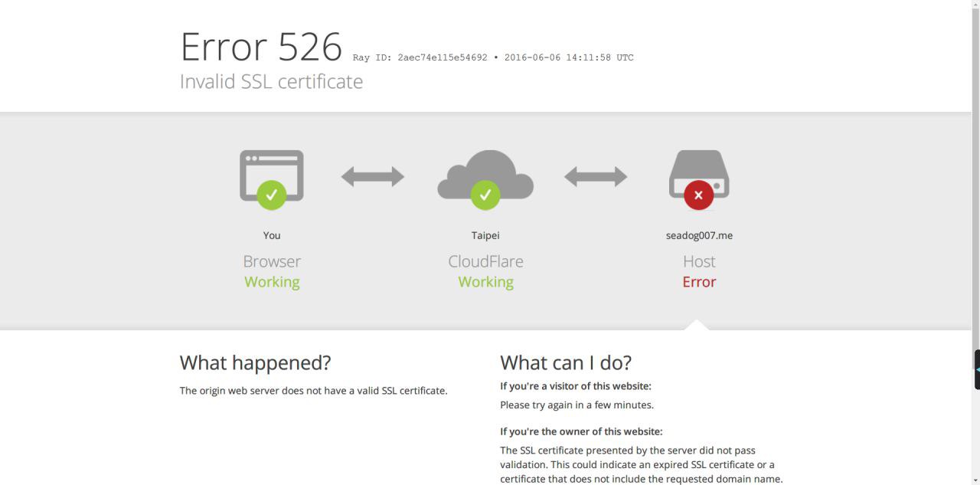Click the seadog007.me hostname
The width and height of the screenshot is (980, 485).
(x=699, y=235)
